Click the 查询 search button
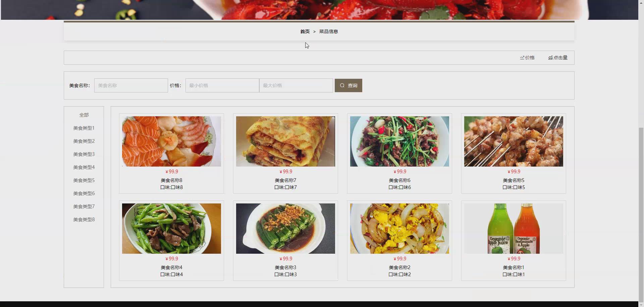644x307 pixels. [348, 85]
